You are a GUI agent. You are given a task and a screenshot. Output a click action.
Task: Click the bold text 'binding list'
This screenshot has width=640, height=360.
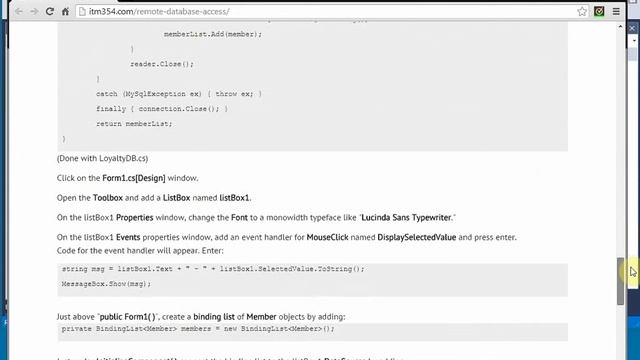pyautogui.click(x=214, y=317)
